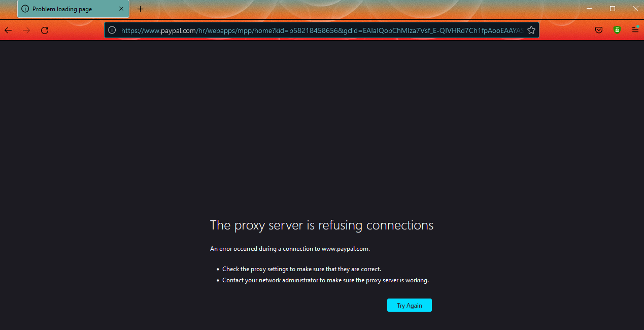Click the 'Check the proxy settings' line
The image size is (644, 330).
coord(301,269)
